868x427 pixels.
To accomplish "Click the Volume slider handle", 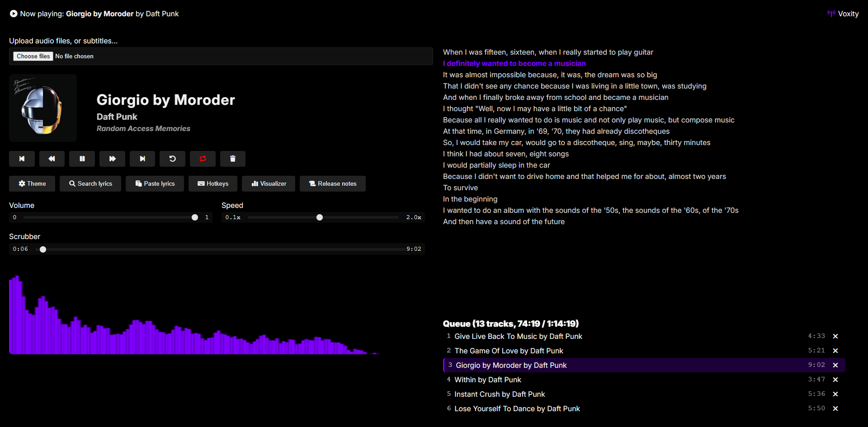I will point(195,217).
